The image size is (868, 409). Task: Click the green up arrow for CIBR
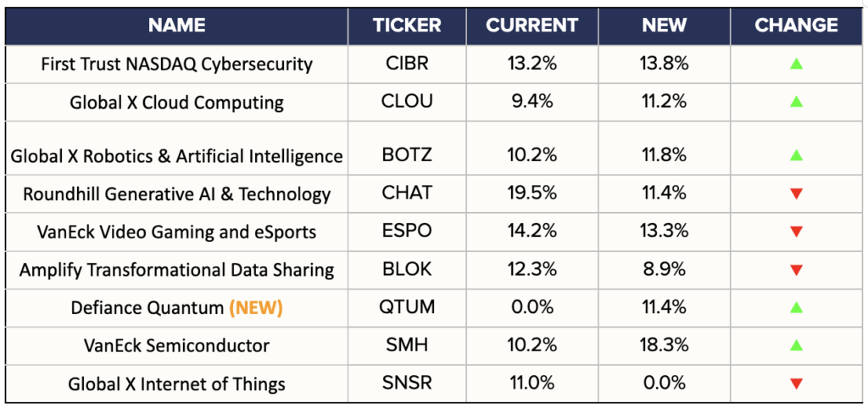click(796, 64)
